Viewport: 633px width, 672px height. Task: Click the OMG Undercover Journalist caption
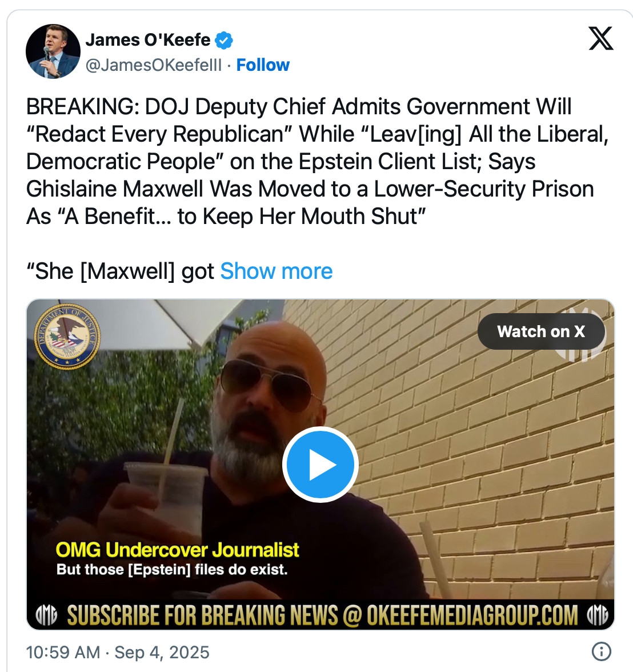[177, 550]
